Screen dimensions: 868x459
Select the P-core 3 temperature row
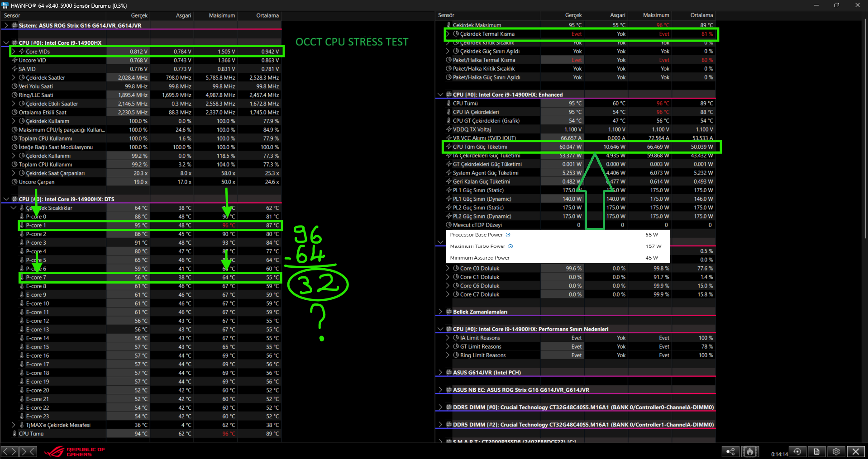141,243
